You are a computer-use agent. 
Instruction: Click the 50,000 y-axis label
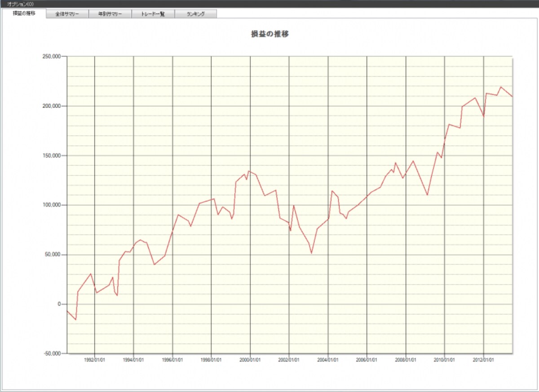pyautogui.click(x=53, y=255)
